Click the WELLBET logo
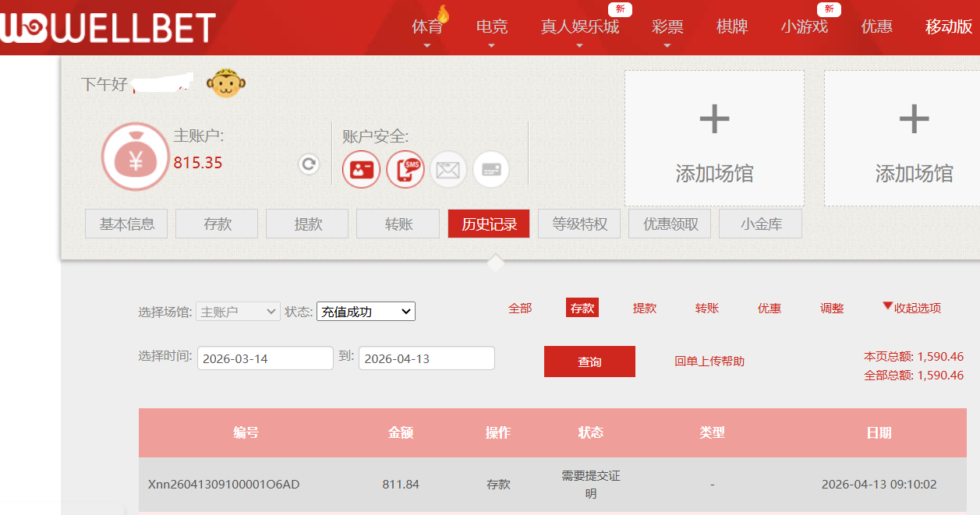Screen dimensions: 980x515 point(108,28)
